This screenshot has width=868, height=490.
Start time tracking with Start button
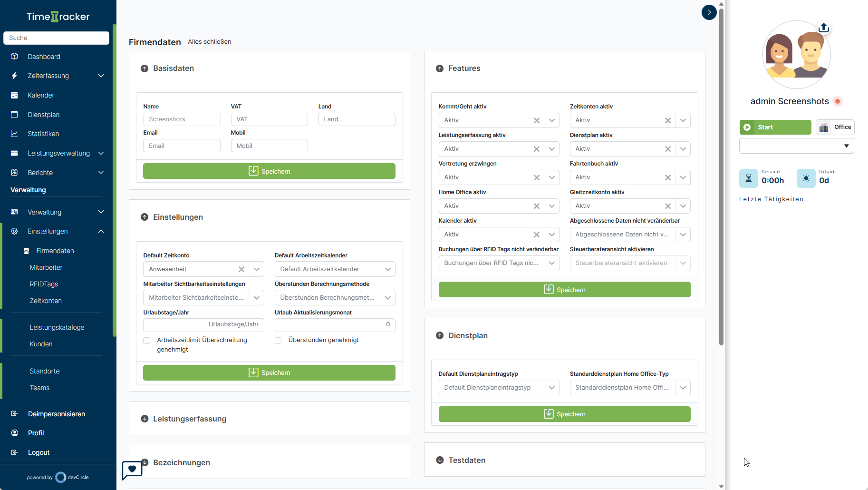[x=775, y=127]
